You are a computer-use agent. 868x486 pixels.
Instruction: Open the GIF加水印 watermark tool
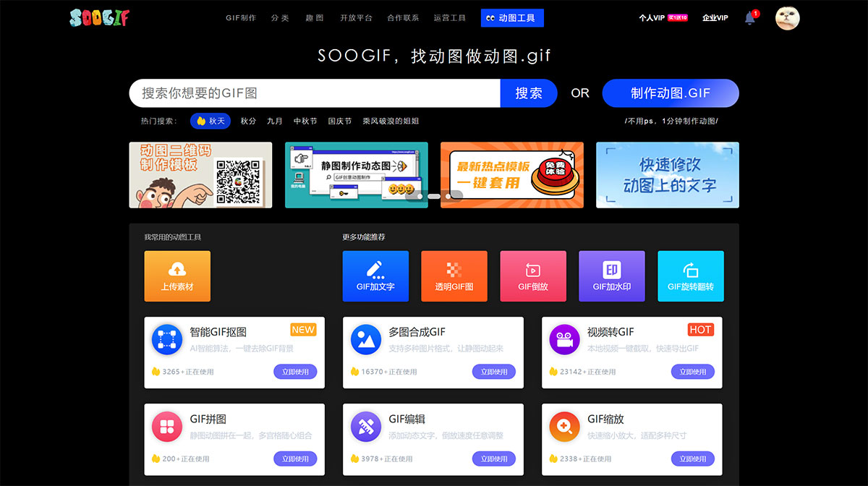[x=612, y=276]
